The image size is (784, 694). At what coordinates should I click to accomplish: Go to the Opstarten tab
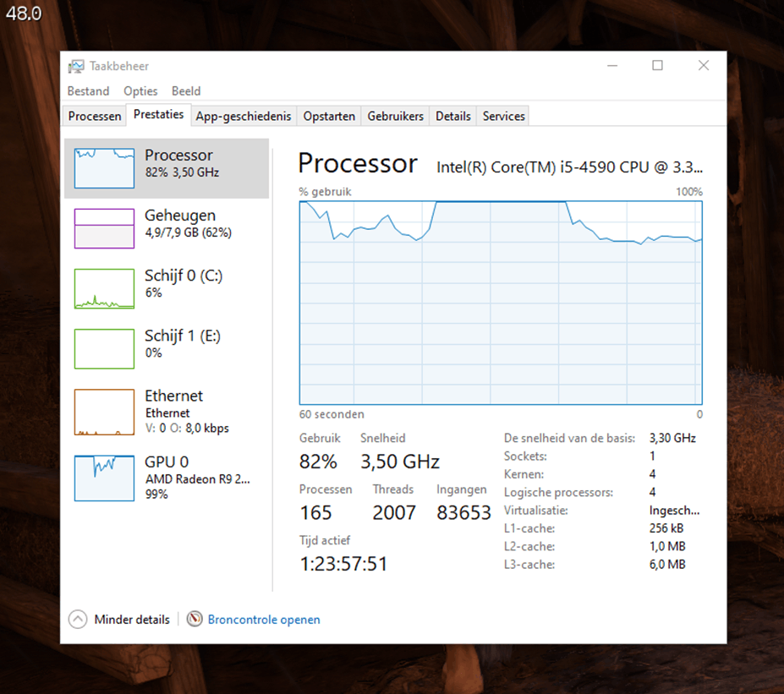click(329, 117)
